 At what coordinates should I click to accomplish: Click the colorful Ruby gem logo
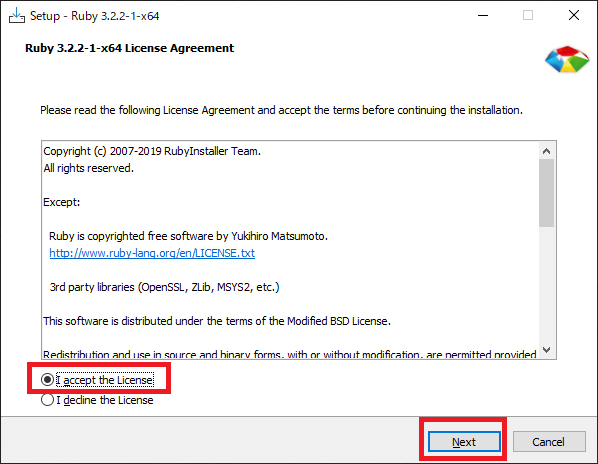567,59
